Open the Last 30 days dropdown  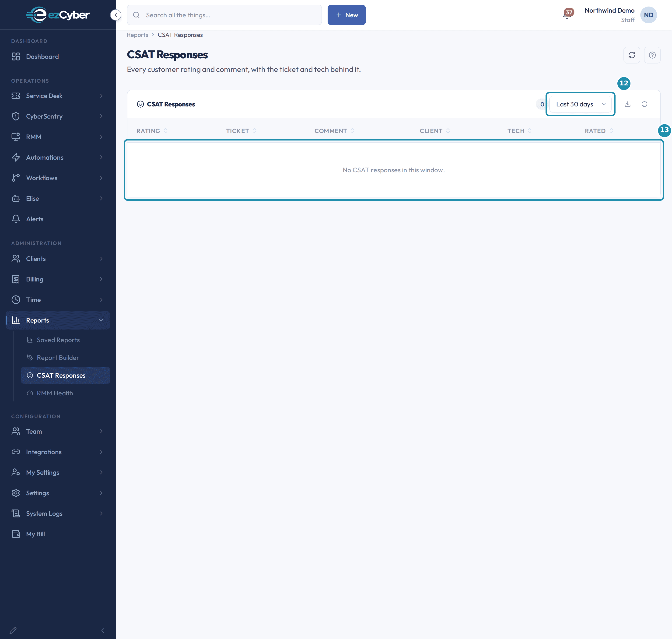click(580, 104)
